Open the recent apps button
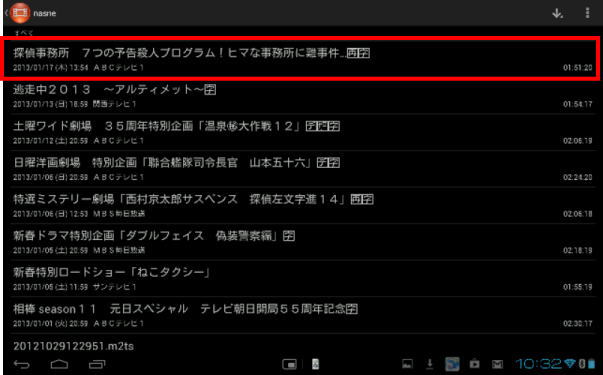Screen dimensions: 603x375 coord(97,364)
